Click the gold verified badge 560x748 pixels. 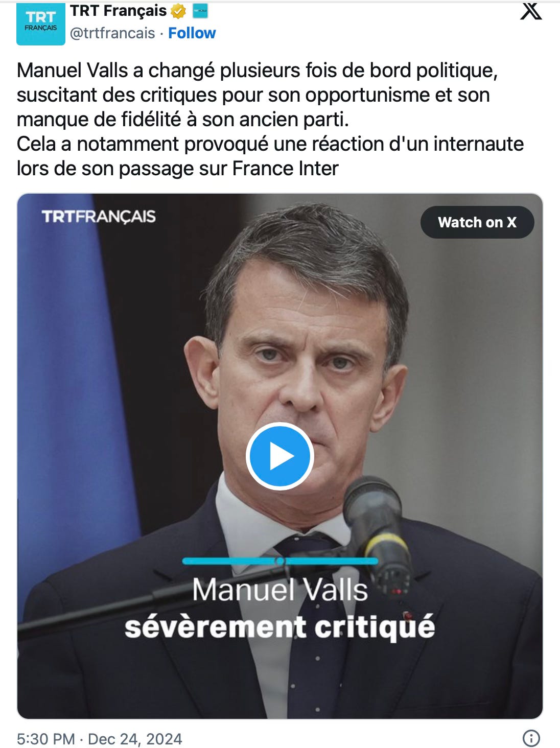tap(178, 11)
